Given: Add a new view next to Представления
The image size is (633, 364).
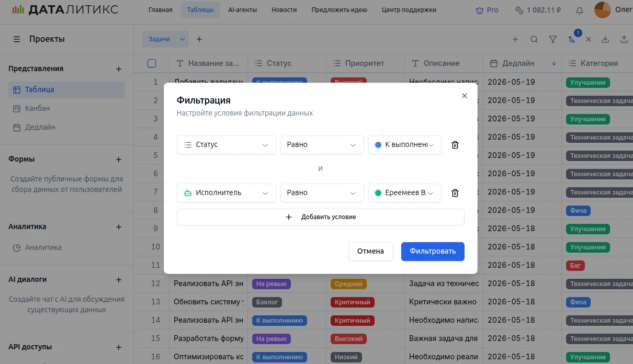Looking at the screenshot, I should (119, 69).
